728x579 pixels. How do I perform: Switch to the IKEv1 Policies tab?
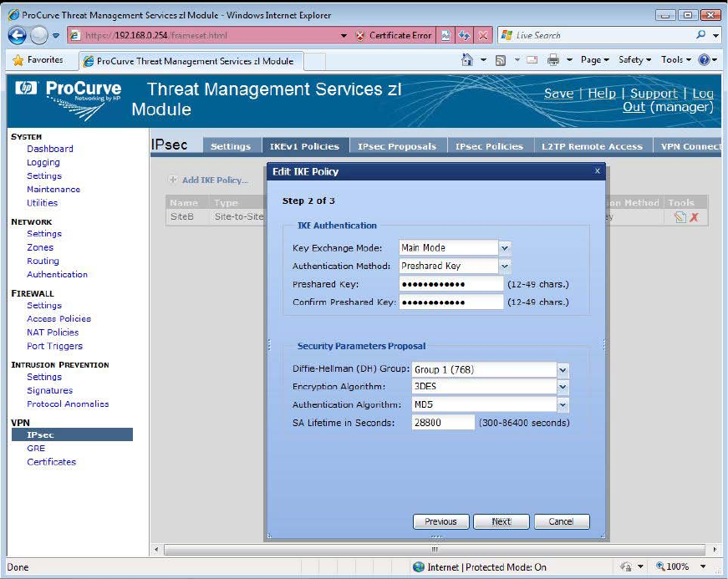point(304,146)
